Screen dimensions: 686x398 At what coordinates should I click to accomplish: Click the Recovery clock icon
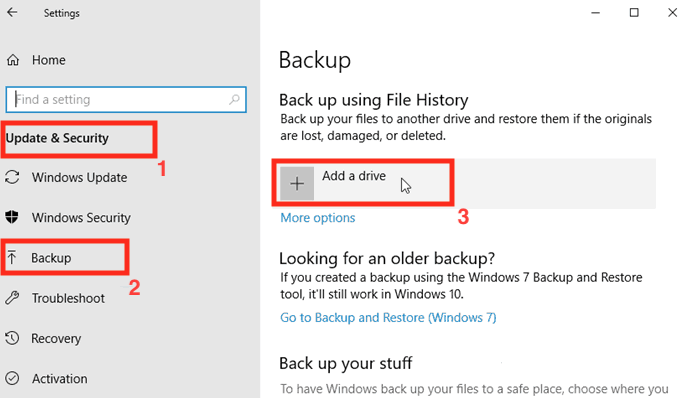pos(12,338)
